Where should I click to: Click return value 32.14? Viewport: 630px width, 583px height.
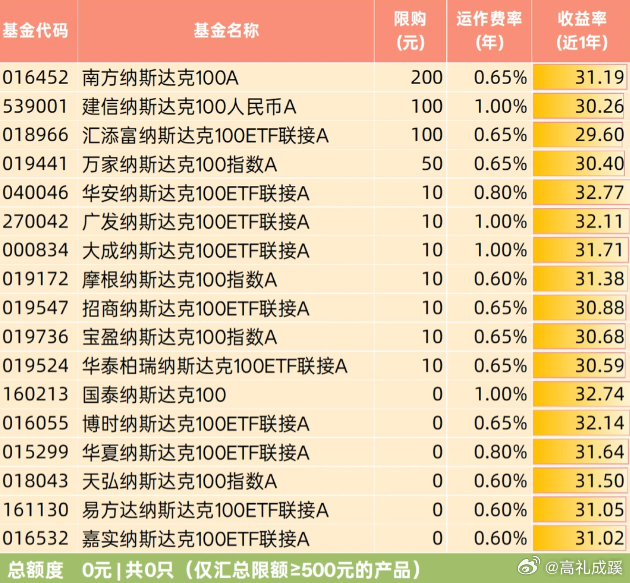pos(599,423)
